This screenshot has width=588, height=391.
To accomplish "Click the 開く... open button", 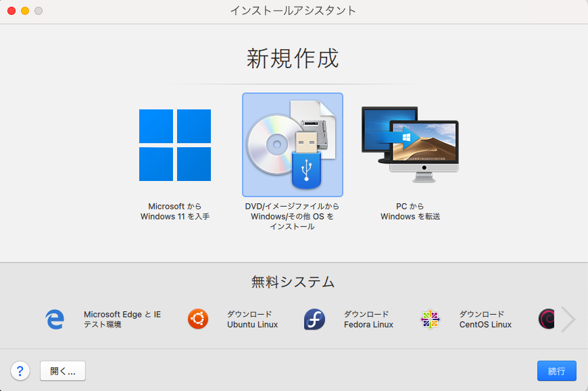I will [63, 371].
